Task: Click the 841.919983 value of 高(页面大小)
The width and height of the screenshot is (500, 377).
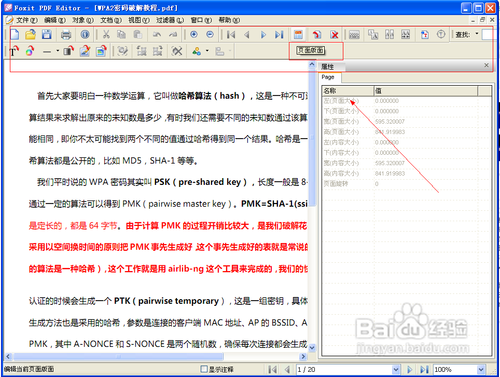Action: coord(390,132)
